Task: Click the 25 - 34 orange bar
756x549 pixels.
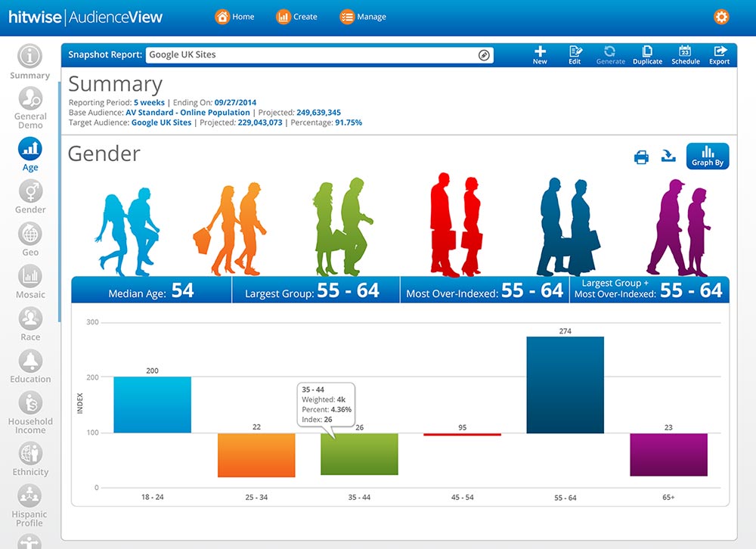Action: 256,455
